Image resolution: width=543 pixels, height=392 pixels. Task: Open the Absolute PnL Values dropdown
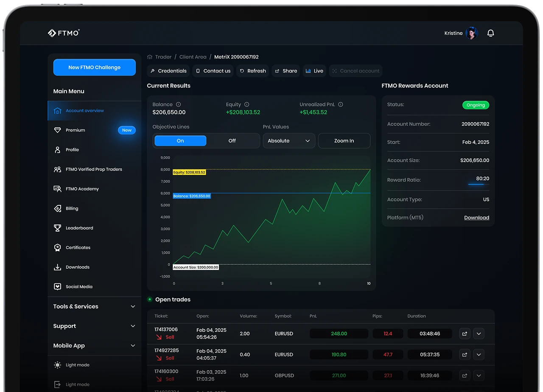click(x=289, y=141)
